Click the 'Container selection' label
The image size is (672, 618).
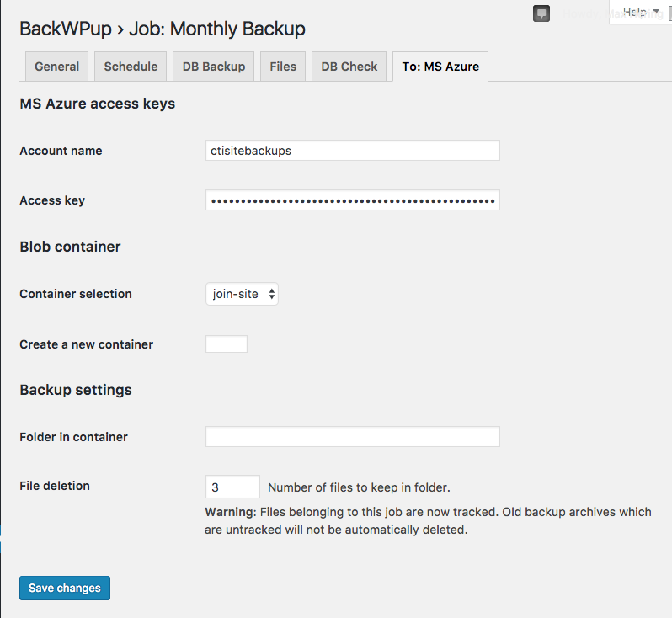tap(76, 294)
